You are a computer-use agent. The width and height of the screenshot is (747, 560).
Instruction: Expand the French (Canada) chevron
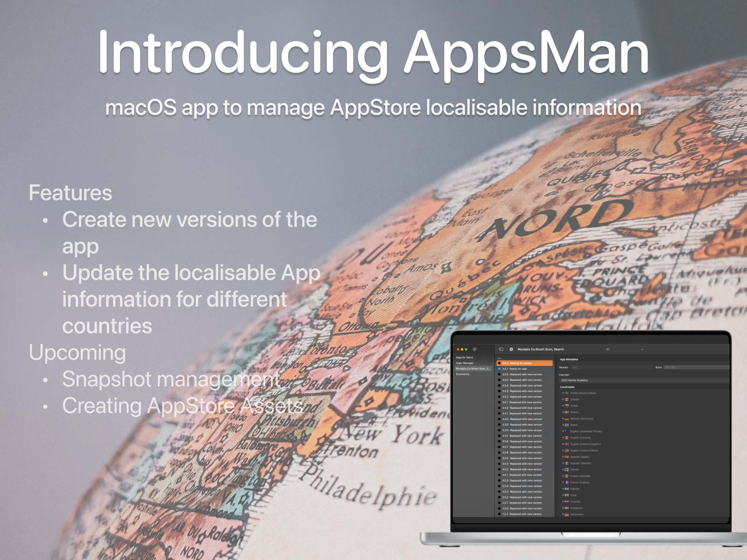pos(563,476)
